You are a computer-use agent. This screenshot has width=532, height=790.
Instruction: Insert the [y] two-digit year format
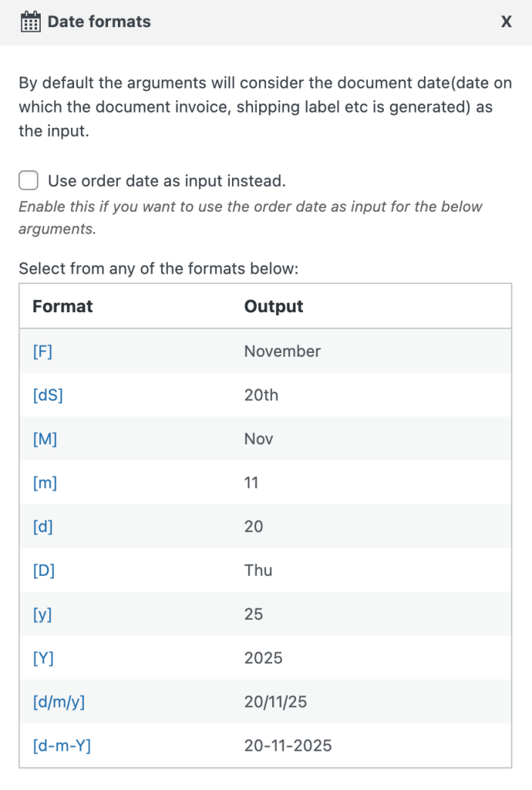42,614
